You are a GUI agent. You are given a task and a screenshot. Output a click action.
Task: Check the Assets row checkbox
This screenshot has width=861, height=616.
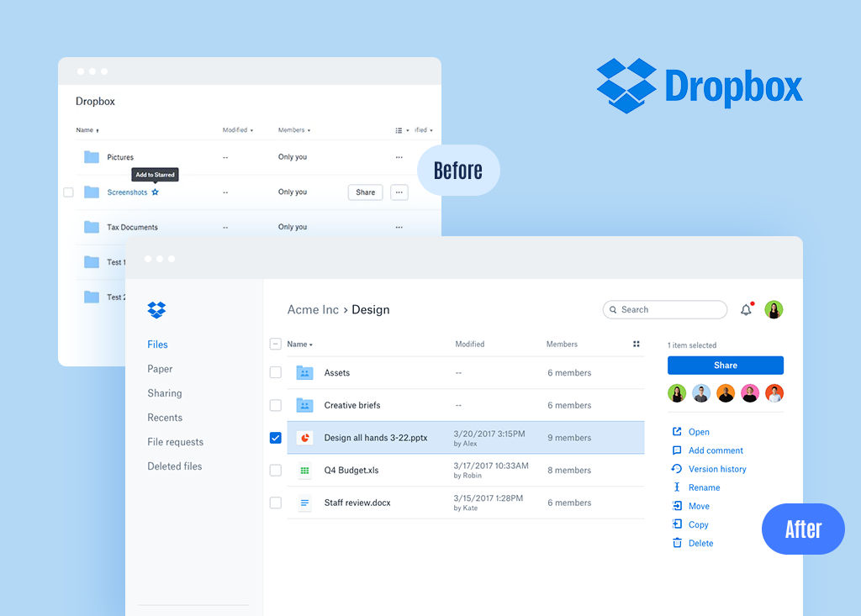[x=276, y=373]
